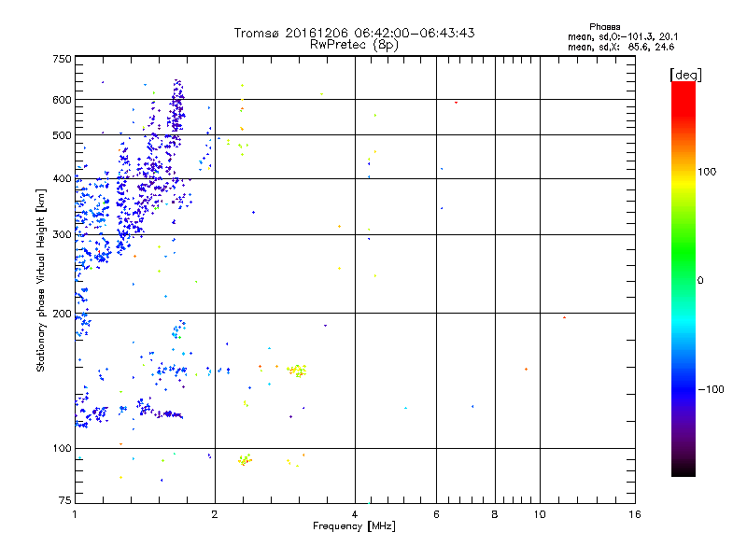Click the mean, sd,O statistics line
The image size is (747, 560).
[x=623, y=37]
